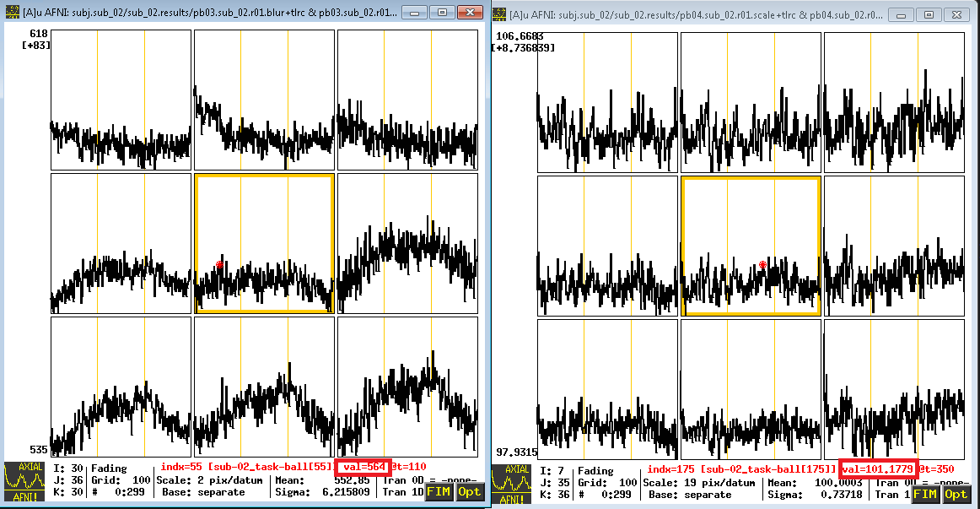Open the FIM menu in left graph window

[x=439, y=491]
